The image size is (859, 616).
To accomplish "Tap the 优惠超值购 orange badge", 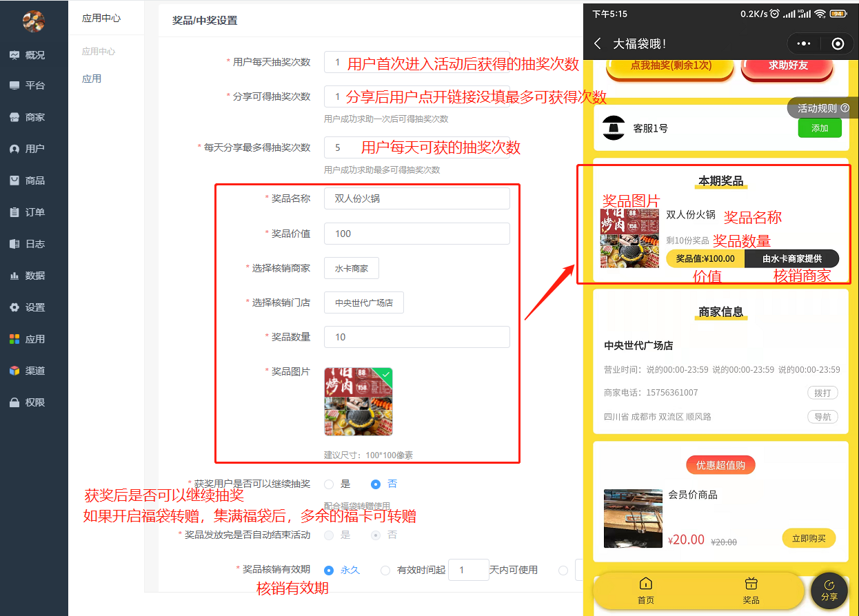I will [720, 465].
